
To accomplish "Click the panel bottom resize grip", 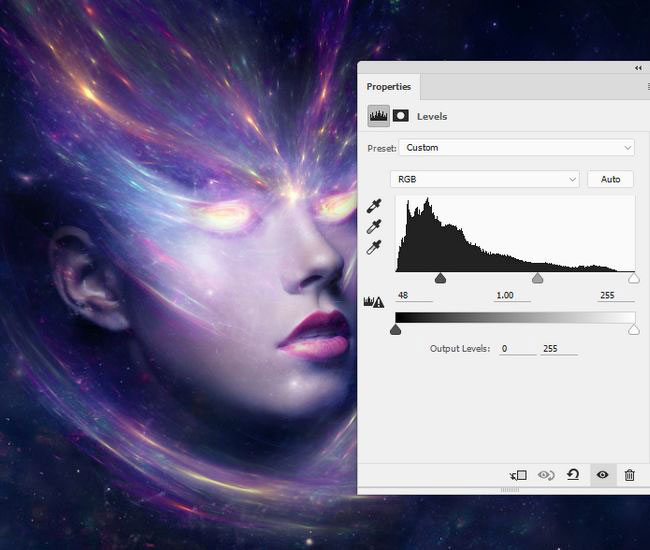I will click(x=510, y=490).
